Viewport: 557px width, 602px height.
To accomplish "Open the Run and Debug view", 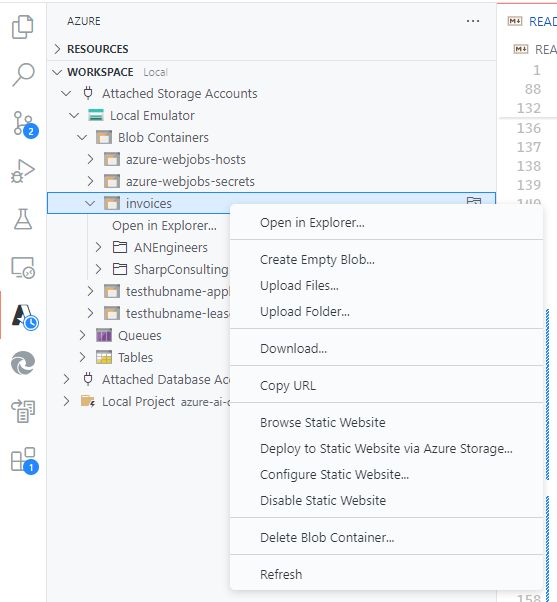I will [x=23, y=172].
